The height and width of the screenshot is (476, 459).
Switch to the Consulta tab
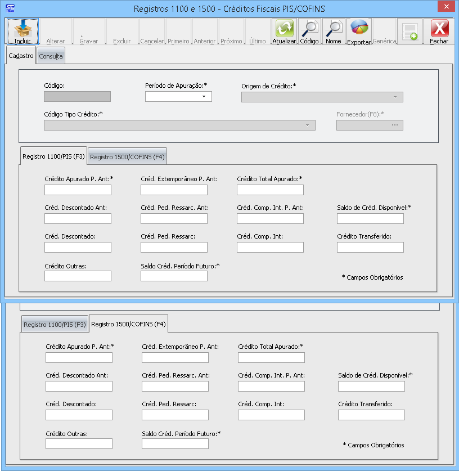[51, 56]
